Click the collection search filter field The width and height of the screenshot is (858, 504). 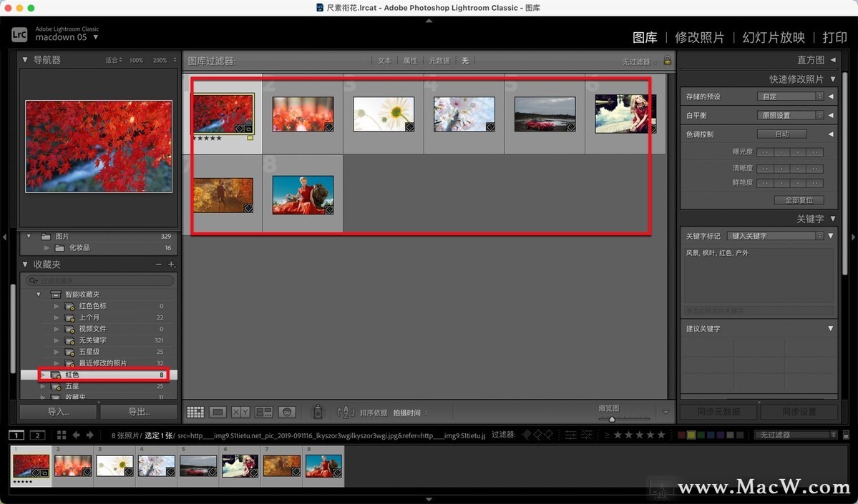pyautogui.click(x=100, y=280)
